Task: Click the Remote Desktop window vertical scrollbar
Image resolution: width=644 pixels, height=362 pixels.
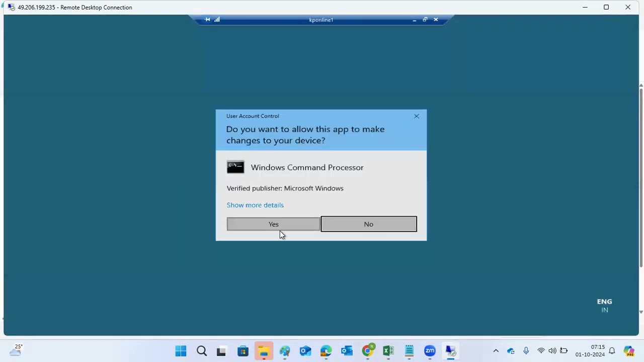Action: (x=641, y=177)
